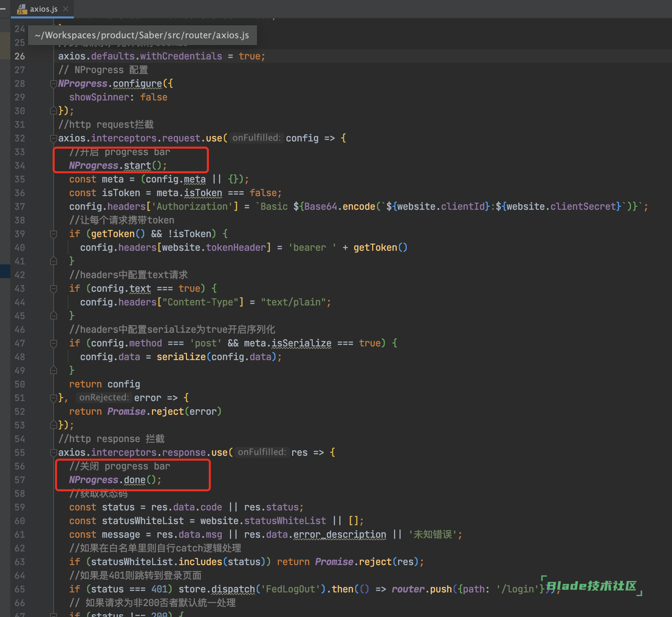Click withCredentials on line 26

[181, 56]
